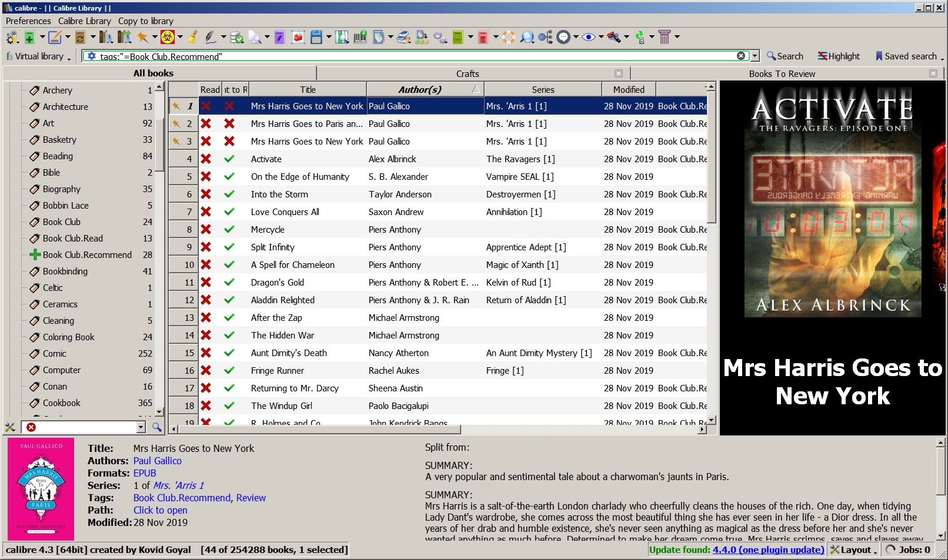Open the Layout dropdown in status bar
Image resolution: width=948 pixels, height=560 pixels.
854,550
